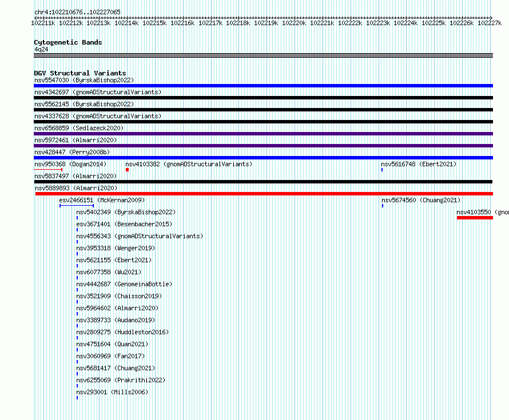
Task: Open the nsv4342697 gnomAD variant label
Action: point(98,92)
